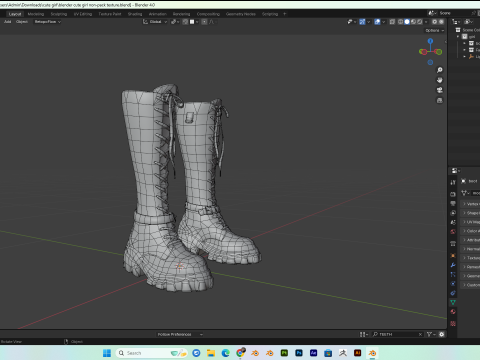480x360 pixels.
Task: Open the Object Constraints tab
Action: (x=453, y=293)
